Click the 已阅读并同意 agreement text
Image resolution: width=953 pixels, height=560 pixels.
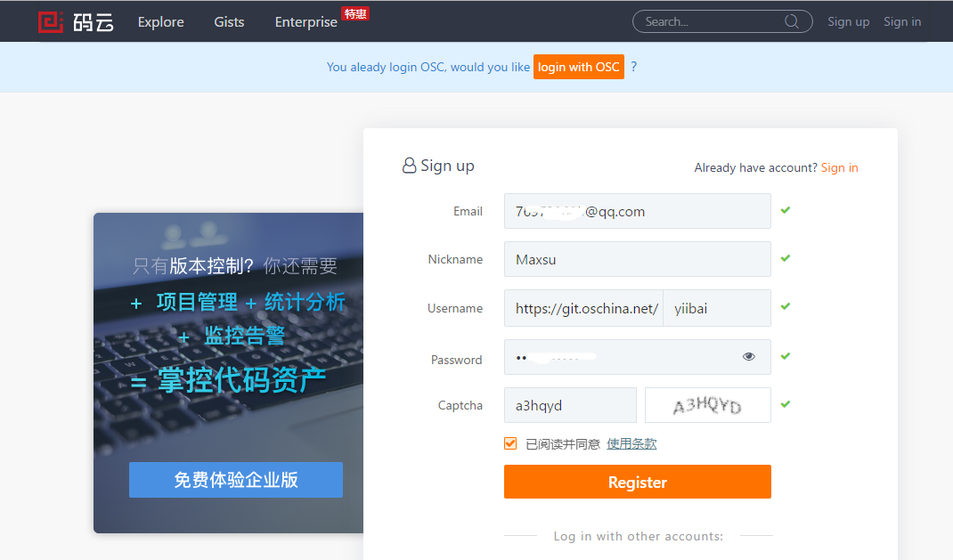coord(563,444)
